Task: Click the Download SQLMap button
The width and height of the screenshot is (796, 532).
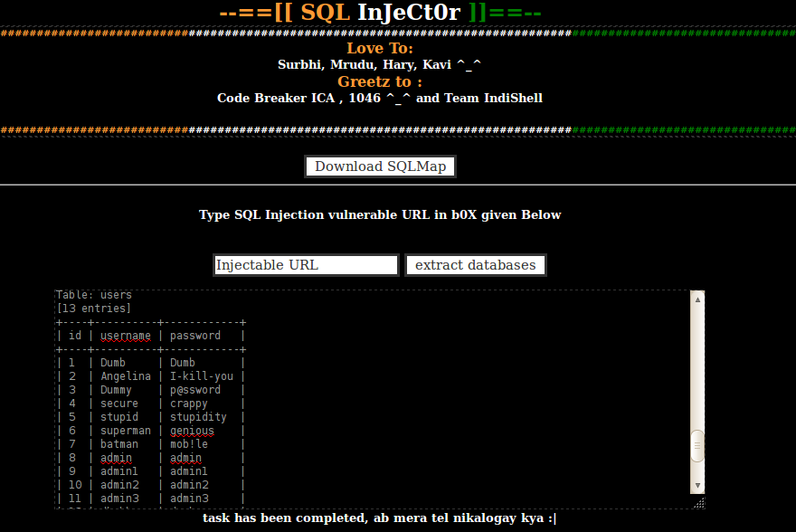Action: [380, 166]
